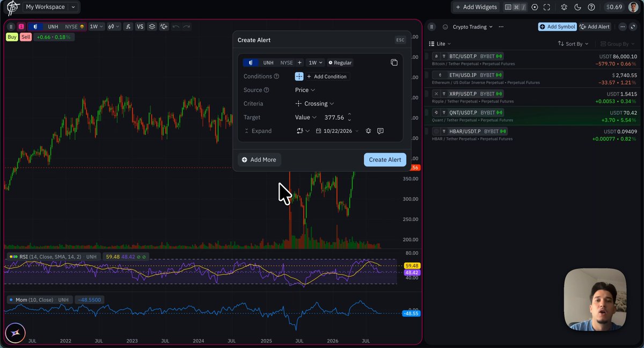The height and width of the screenshot is (348, 644).
Task: Open the Target Value dropdown
Action: pyautogui.click(x=305, y=117)
